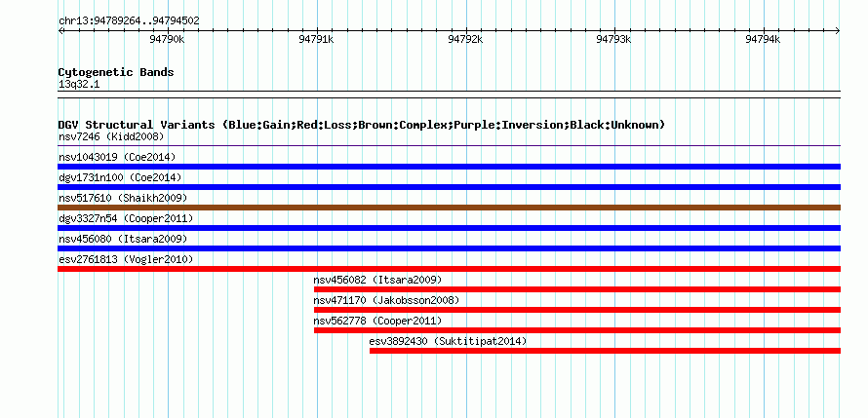Click the 94791k ruler mark

(x=316, y=39)
